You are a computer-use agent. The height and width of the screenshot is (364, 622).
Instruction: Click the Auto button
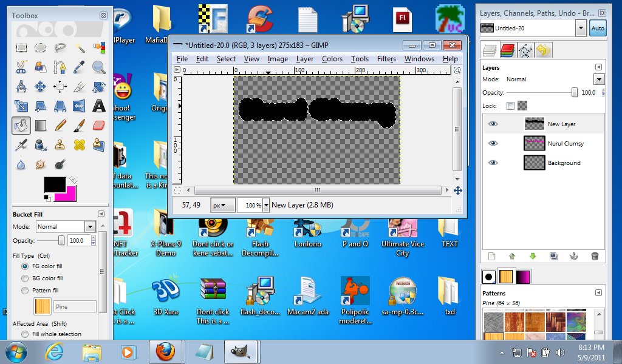[598, 28]
